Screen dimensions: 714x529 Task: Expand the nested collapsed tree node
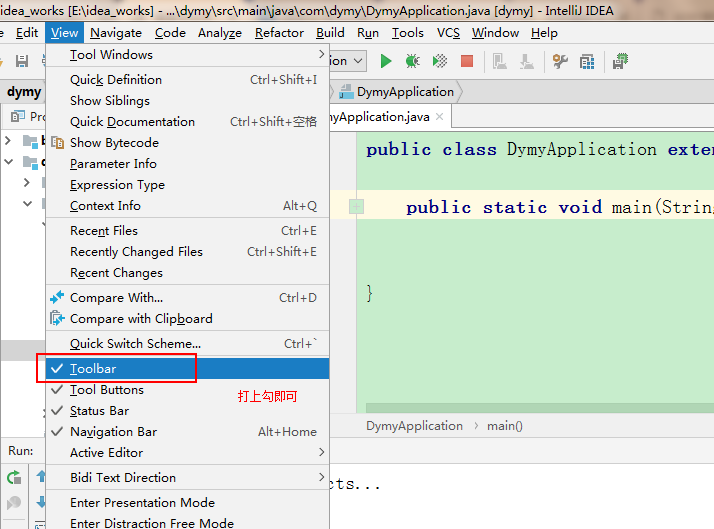coord(27,183)
